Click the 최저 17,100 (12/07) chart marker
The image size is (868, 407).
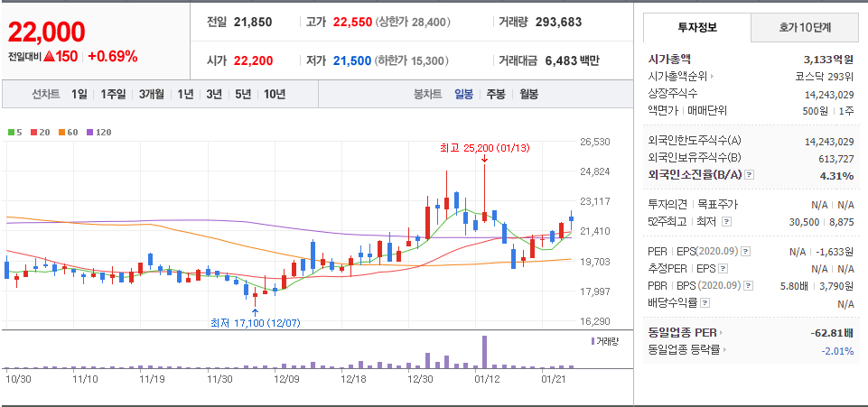pos(256,323)
